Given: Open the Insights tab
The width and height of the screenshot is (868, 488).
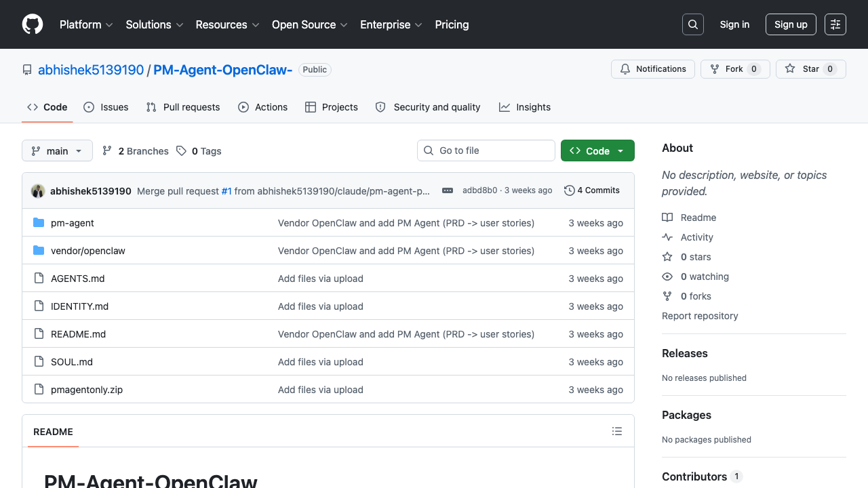Looking at the screenshot, I should tap(525, 107).
